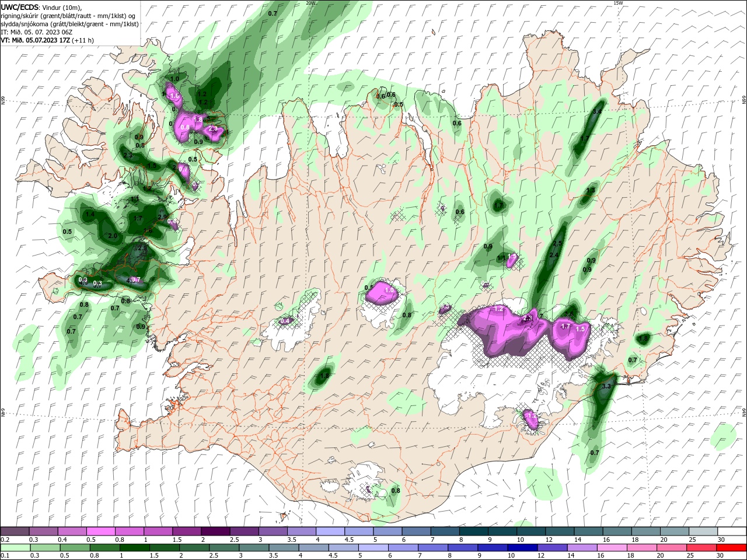This screenshot has height=560, width=747.
Task: Click the dark blue 10 mm swatch in rain legend
Action: 521,548
